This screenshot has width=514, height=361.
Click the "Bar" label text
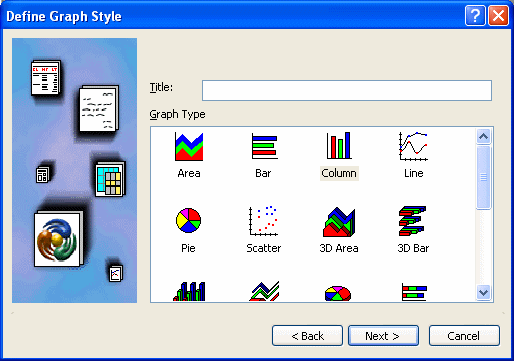(x=263, y=173)
